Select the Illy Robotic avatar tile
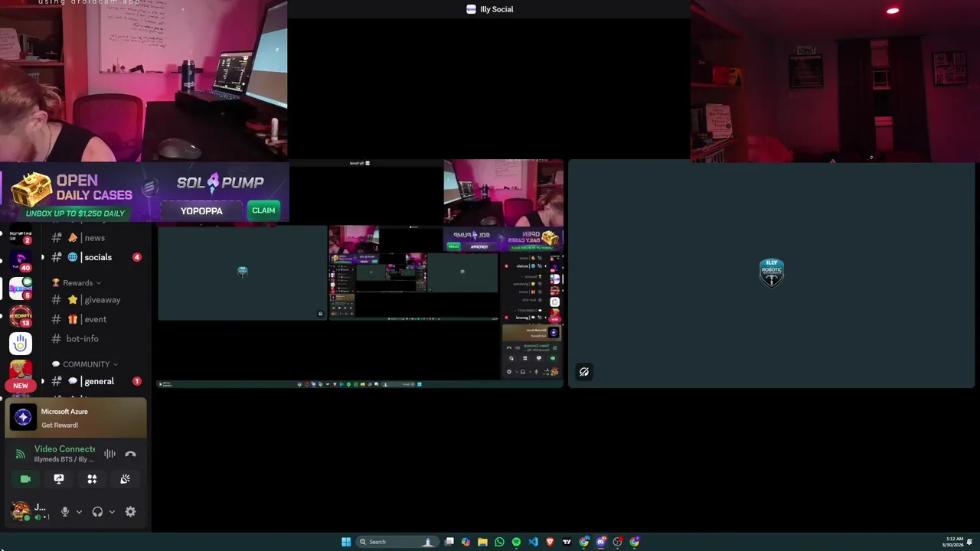The width and height of the screenshot is (980, 551). pos(771,272)
